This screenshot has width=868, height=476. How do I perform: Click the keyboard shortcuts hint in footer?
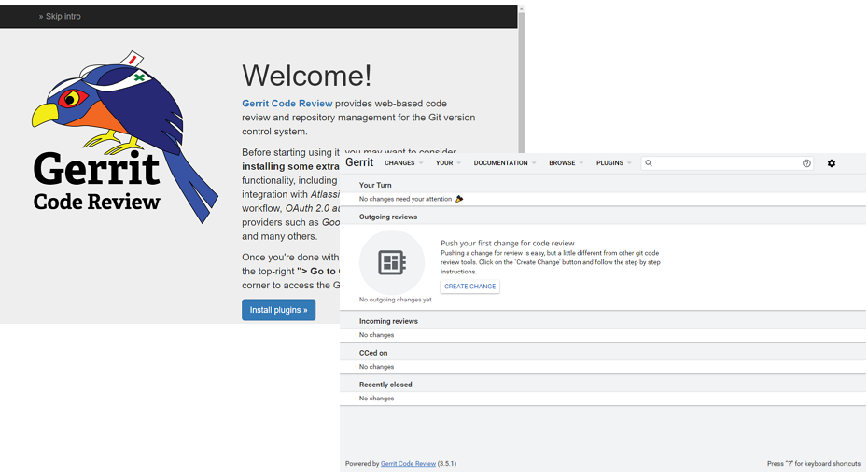(x=814, y=464)
